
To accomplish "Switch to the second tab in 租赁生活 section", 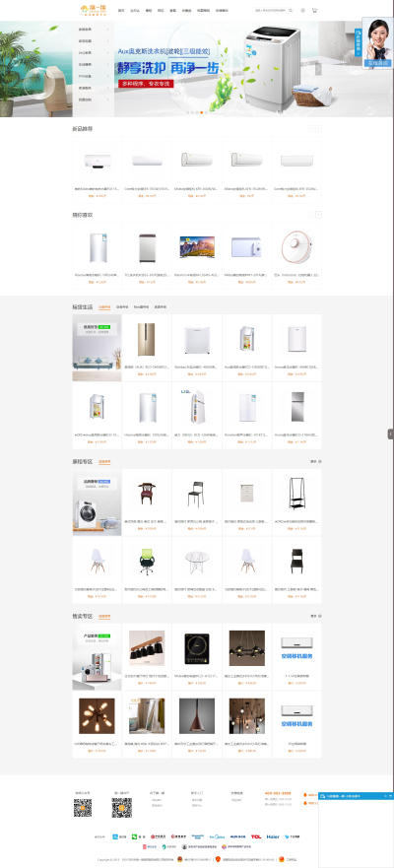I will coord(121,306).
